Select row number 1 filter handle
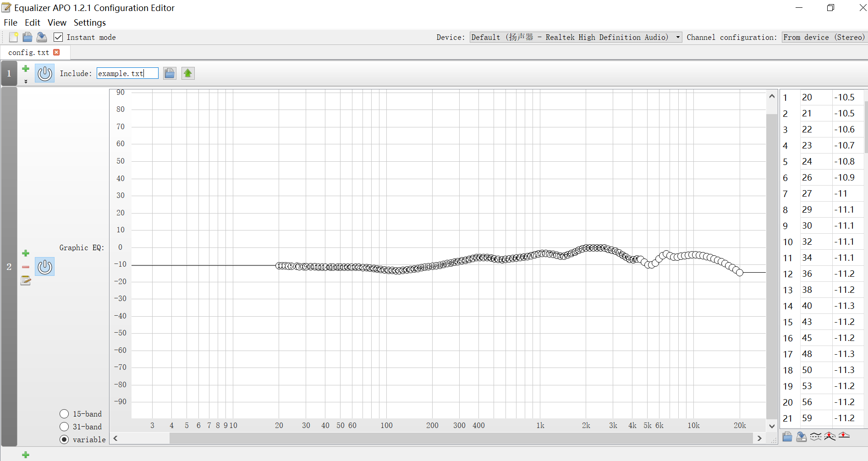Viewport: 868px width, 461px height. point(9,73)
